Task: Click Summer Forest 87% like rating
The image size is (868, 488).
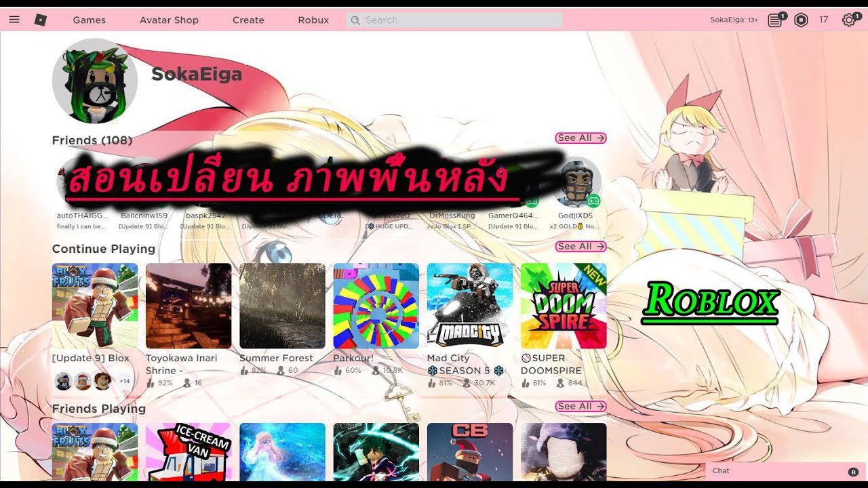Action: [253, 371]
